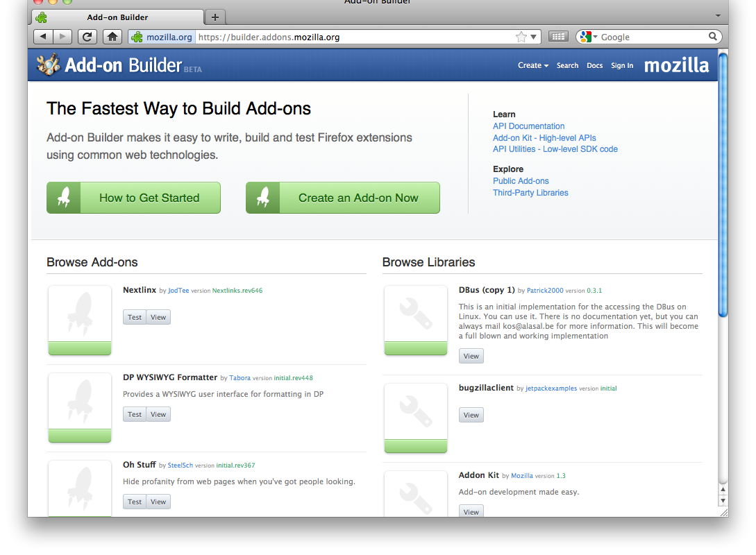The height and width of the screenshot is (555, 756).
Task: Click the bugzillaclient wrench thumbnail
Action: [416, 418]
